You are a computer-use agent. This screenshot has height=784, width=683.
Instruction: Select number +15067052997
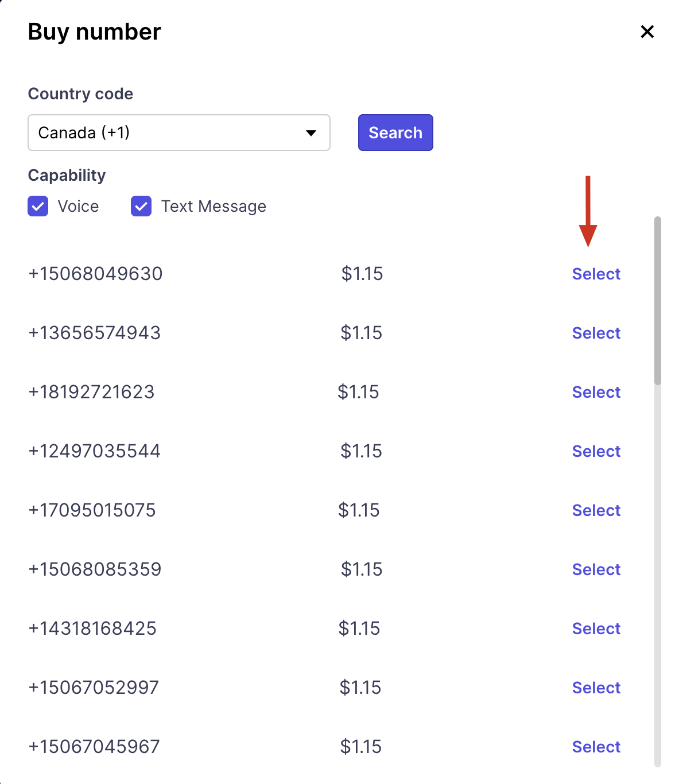pos(596,688)
